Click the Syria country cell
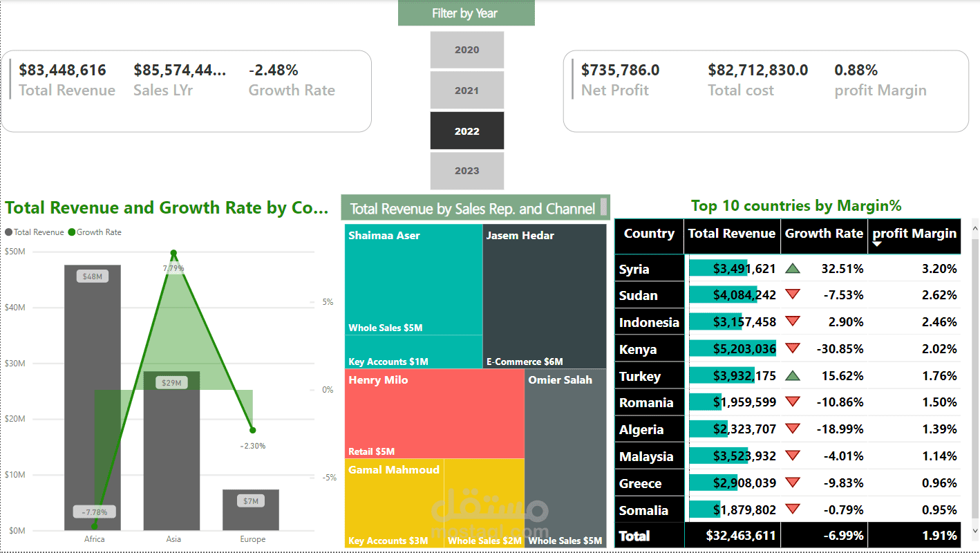Viewport: 980px width, 553px height. (649, 269)
